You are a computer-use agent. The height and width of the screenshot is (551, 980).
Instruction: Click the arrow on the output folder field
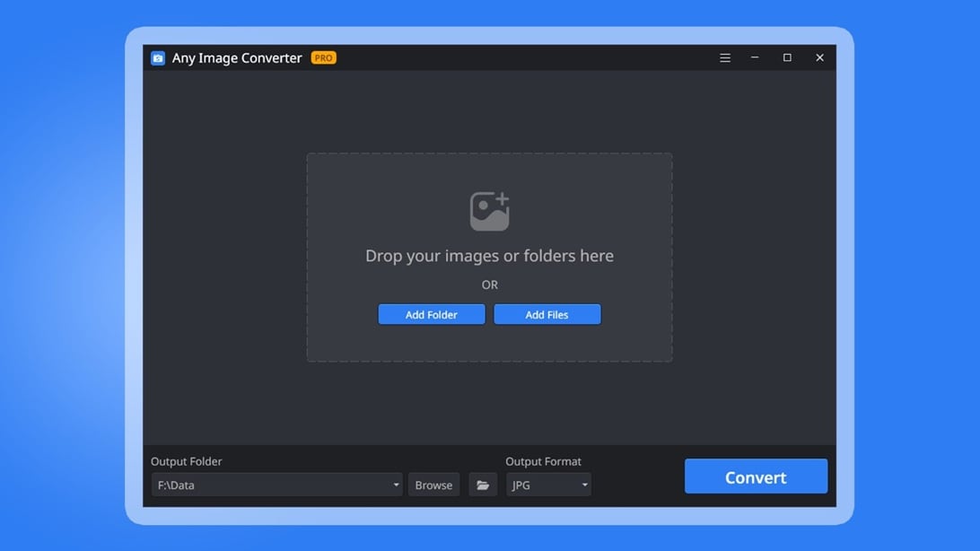[395, 484]
